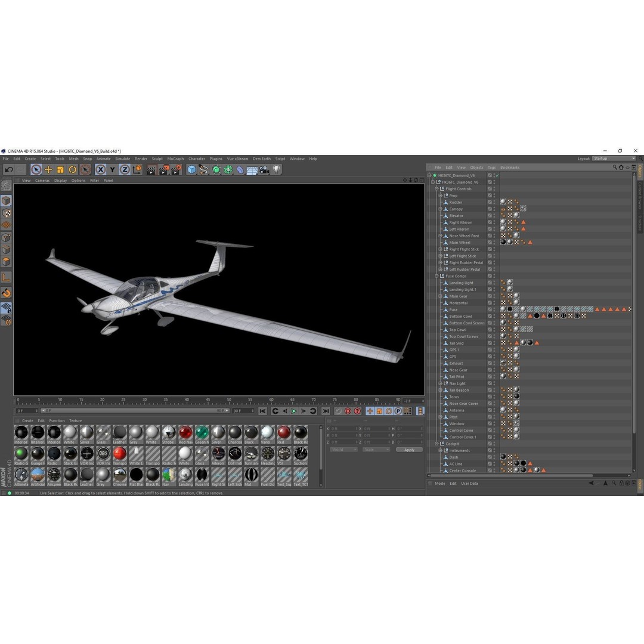
Task: Enable snapping in left palette
Action: pyautogui.click(x=6, y=293)
